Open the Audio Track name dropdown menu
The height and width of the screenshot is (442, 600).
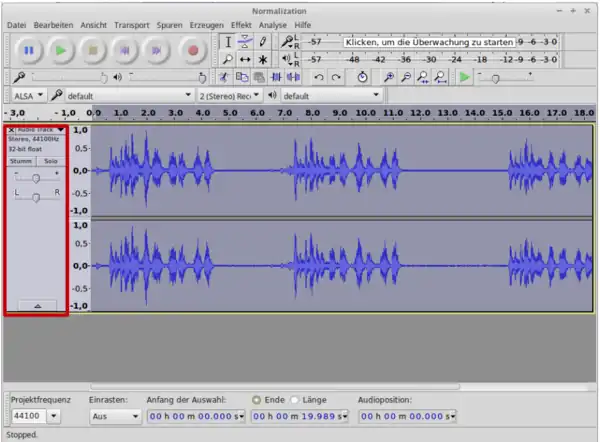coord(38,130)
